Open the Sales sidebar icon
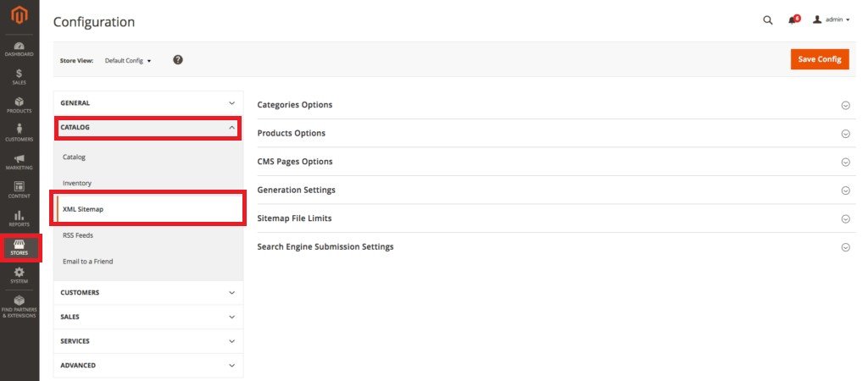The width and height of the screenshot is (868, 381). coord(19,77)
